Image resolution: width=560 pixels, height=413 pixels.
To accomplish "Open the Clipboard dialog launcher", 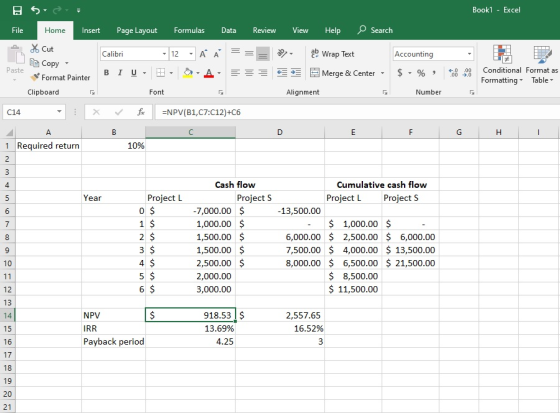I will click(x=92, y=92).
